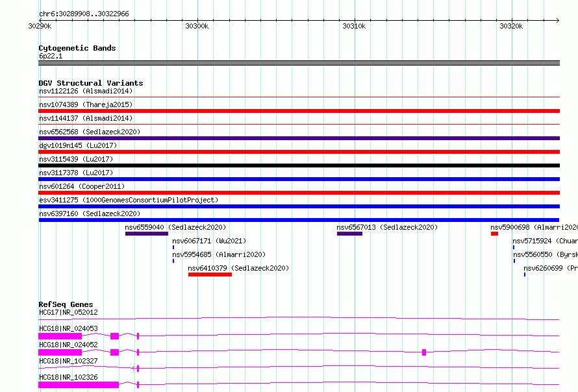Select the large first exon of HCG18|NR_024053

[60, 336]
